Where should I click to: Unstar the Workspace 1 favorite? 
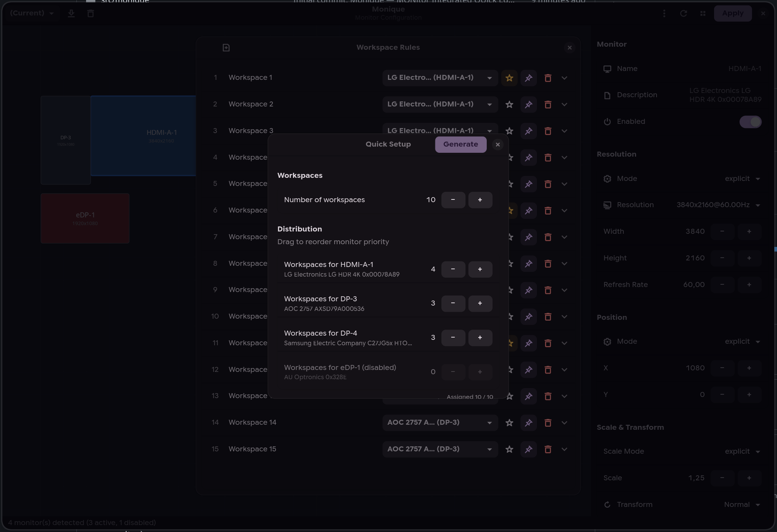pos(509,78)
